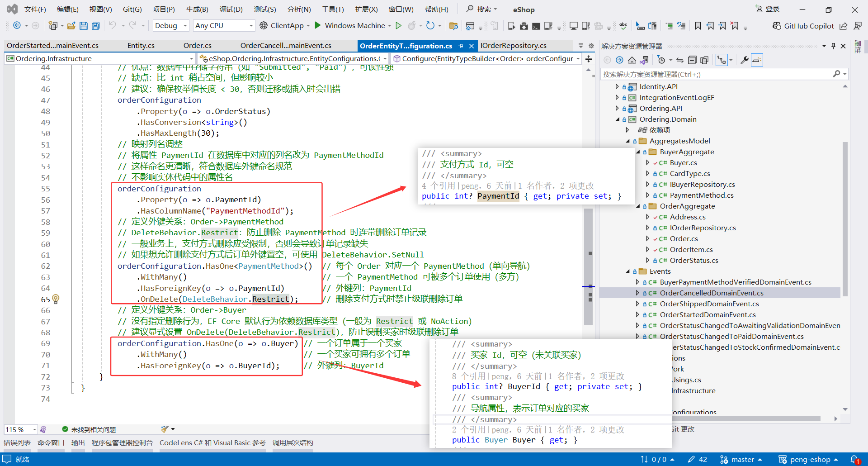
Task: Select PaymentMethod.cs in BuyerAggregate folder
Action: [x=702, y=195]
